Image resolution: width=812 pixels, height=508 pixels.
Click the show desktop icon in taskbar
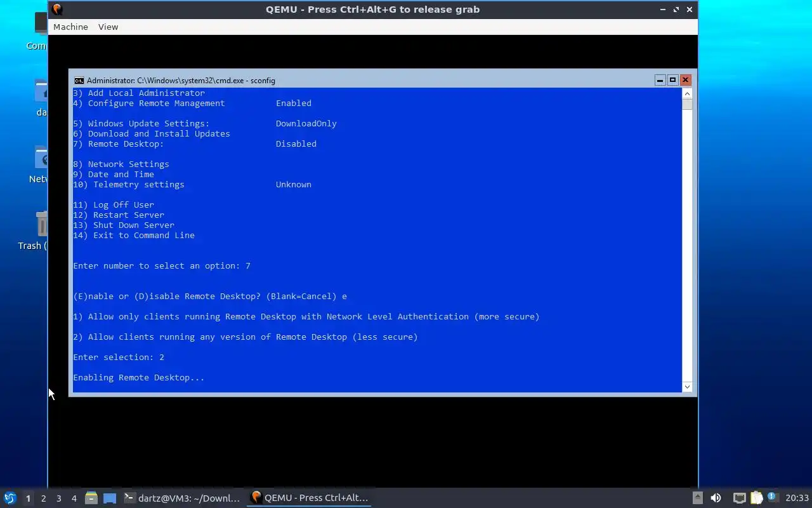click(110, 498)
